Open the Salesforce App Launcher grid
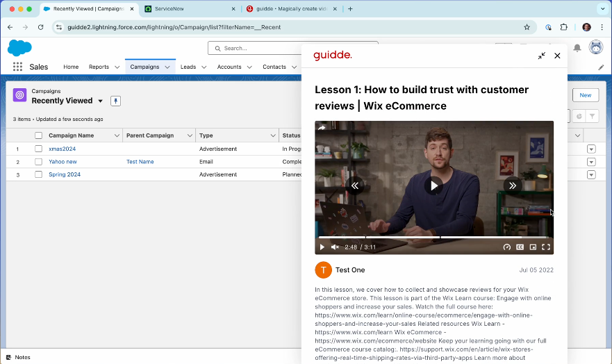This screenshot has width=612, height=364. tap(17, 67)
